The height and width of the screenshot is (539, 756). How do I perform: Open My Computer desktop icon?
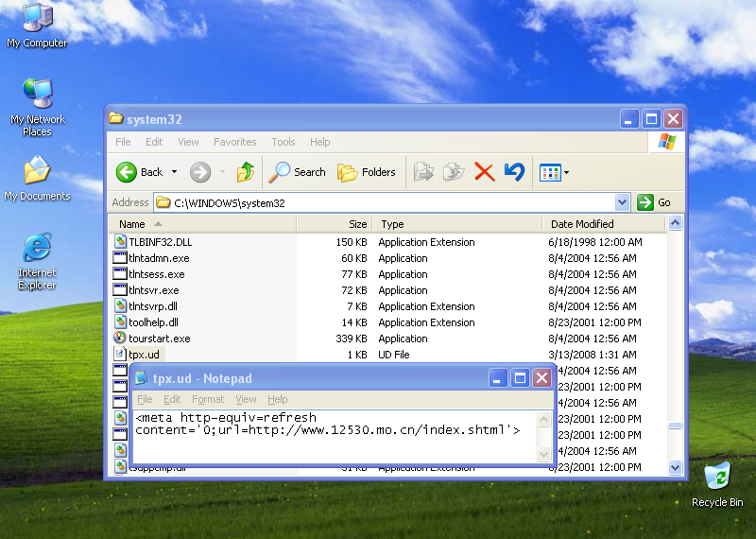(37, 26)
